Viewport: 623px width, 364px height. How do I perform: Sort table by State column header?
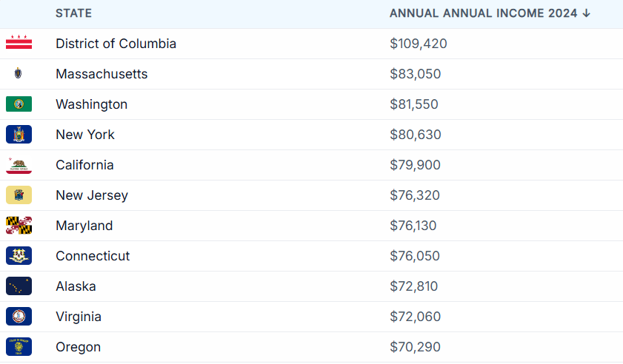tap(73, 13)
